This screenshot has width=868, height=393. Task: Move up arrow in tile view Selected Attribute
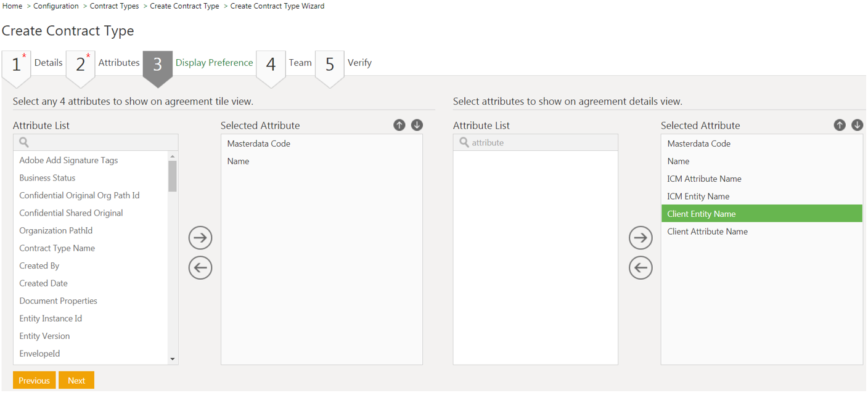399,125
